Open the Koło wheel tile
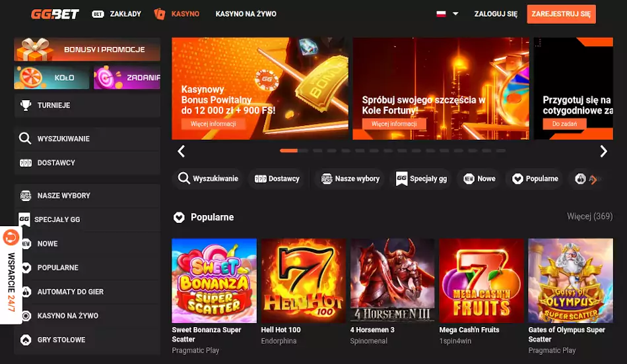 coord(51,77)
